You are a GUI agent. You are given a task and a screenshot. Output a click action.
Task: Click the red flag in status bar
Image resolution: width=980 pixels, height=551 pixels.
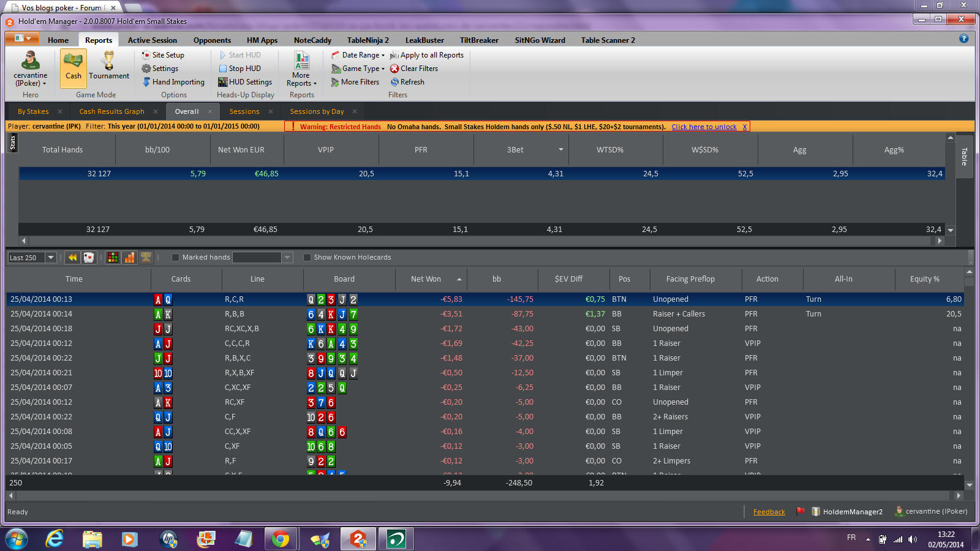click(800, 511)
